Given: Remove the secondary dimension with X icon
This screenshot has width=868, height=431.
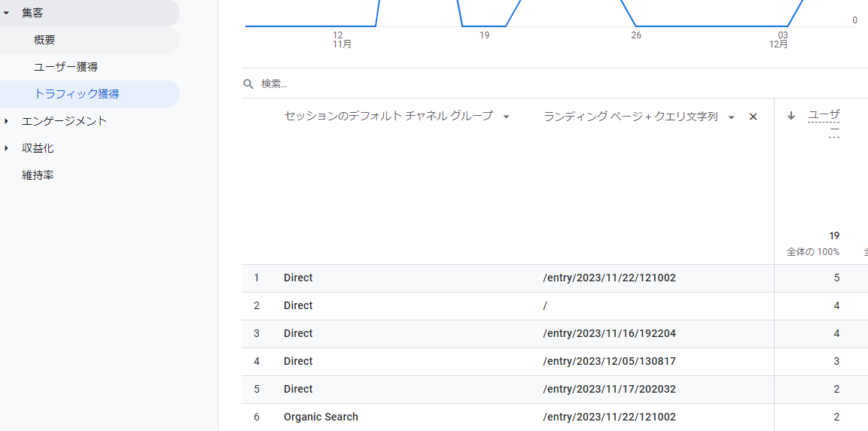Looking at the screenshot, I should 753,117.
